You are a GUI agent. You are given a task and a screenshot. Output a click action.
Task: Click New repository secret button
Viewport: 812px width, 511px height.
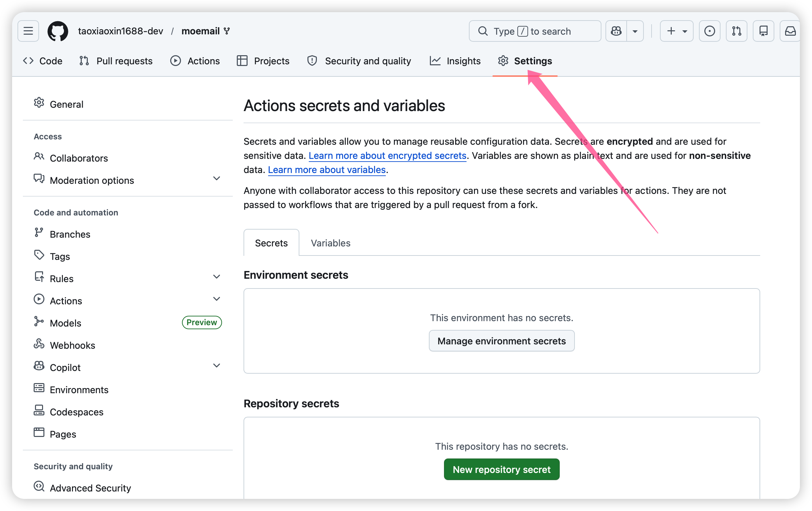point(502,469)
